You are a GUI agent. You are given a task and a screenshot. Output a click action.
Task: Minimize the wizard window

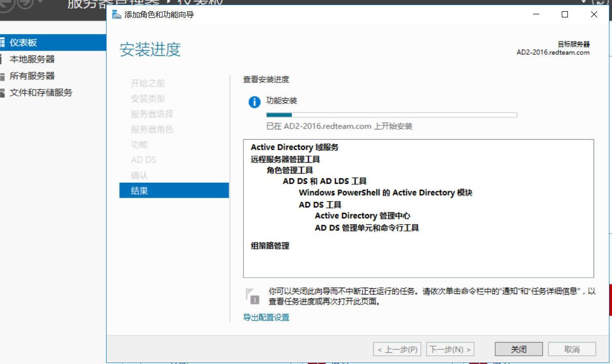(x=536, y=14)
